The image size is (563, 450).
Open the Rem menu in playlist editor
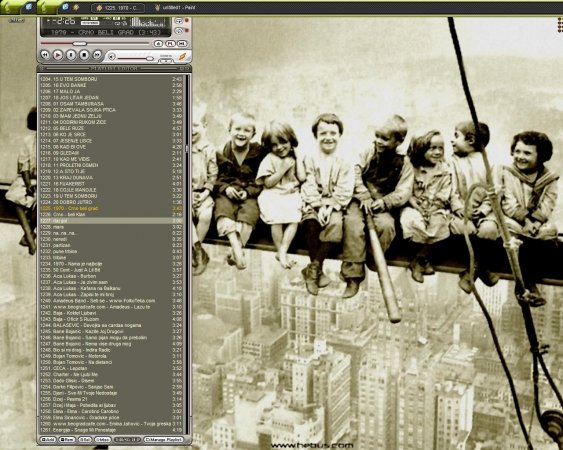point(67,439)
